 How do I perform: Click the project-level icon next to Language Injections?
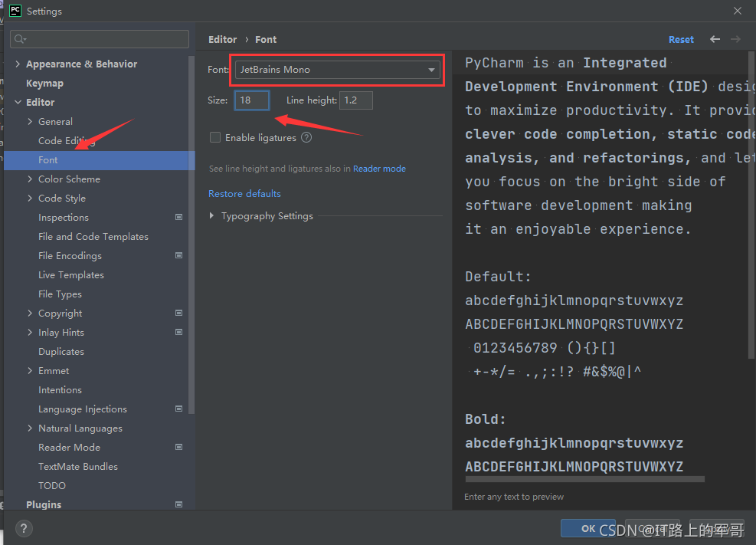(x=179, y=409)
